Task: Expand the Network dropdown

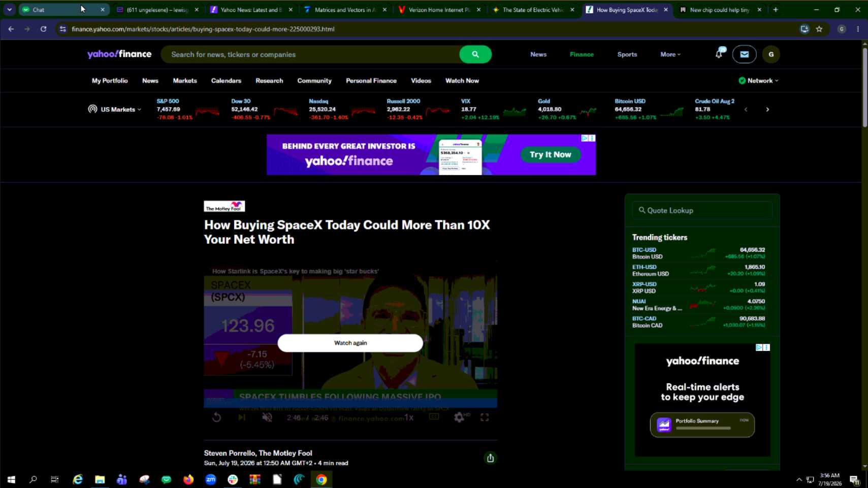Action: click(x=758, y=81)
